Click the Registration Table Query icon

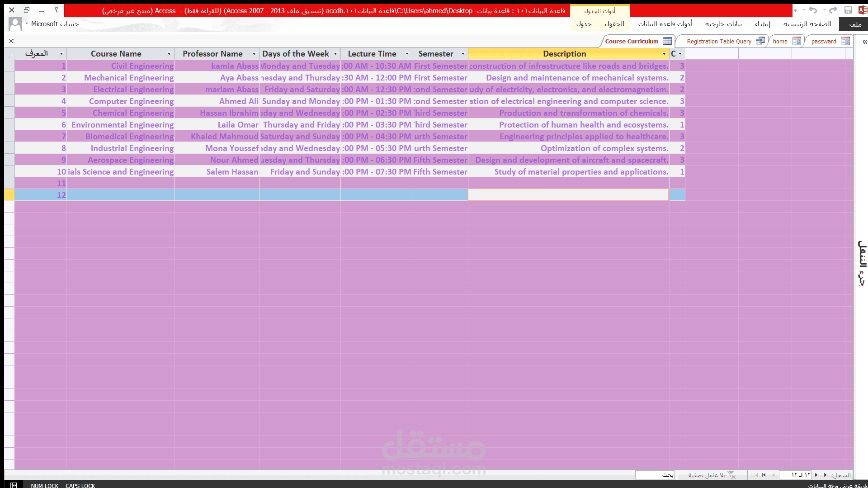click(x=760, y=41)
